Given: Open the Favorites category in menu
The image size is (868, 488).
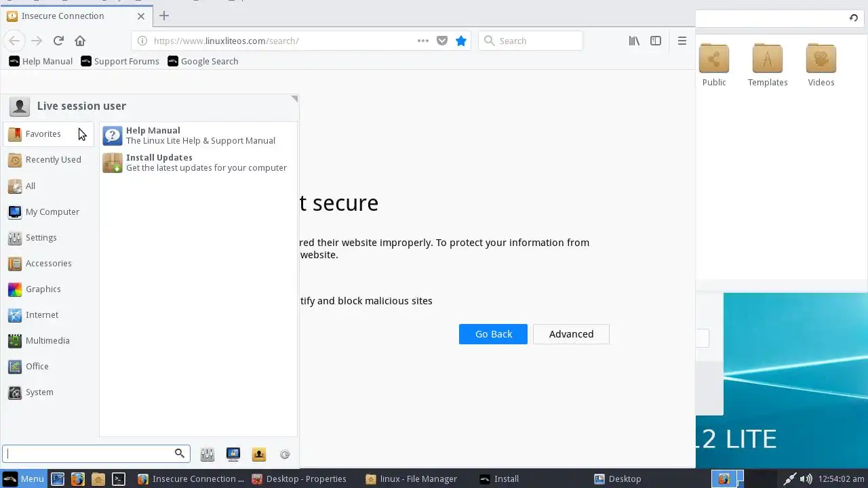Looking at the screenshot, I should [49, 134].
